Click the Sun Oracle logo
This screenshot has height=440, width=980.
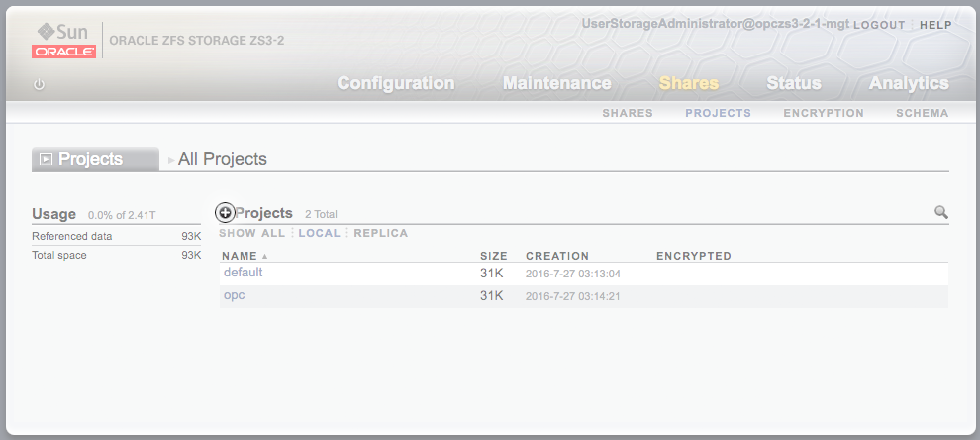click(63, 40)
